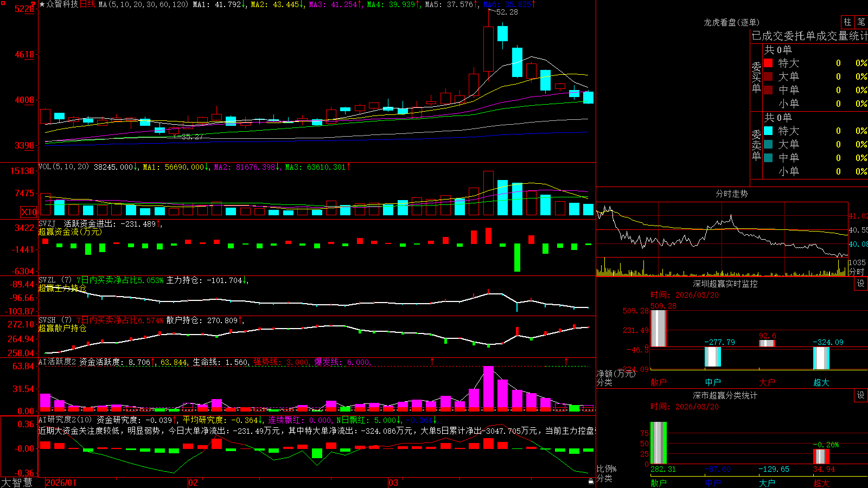Click the star marker before 众智科技
The height and width of the screenshot is (488, 868).
(42, 4)
